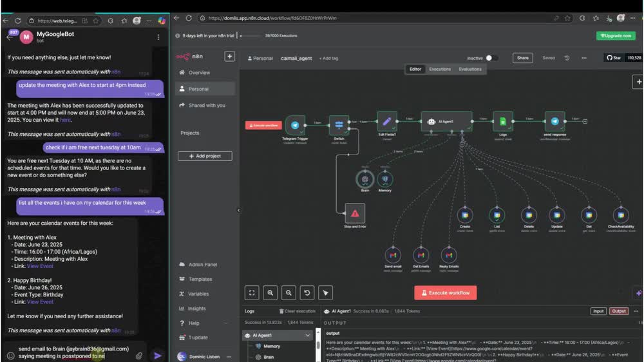Click the Telegram send message arrow
The image size is (644, 362).
click(158, 356)
